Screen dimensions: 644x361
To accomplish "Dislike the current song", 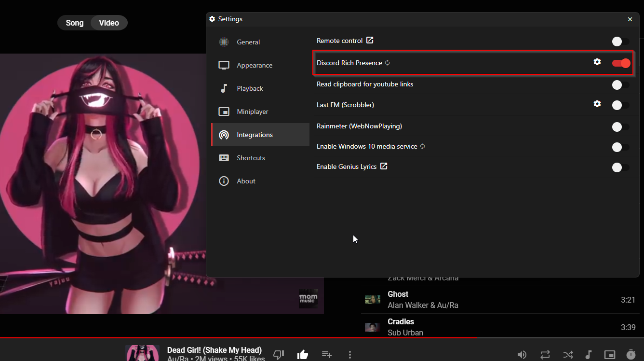I will (279, 354).
